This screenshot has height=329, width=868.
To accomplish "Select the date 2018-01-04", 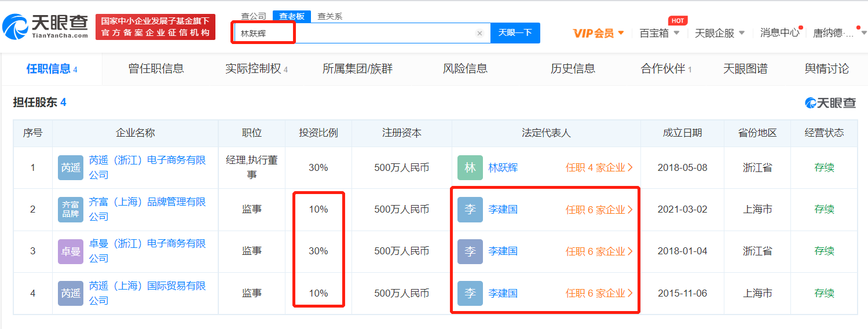I will tap(682, 251).
